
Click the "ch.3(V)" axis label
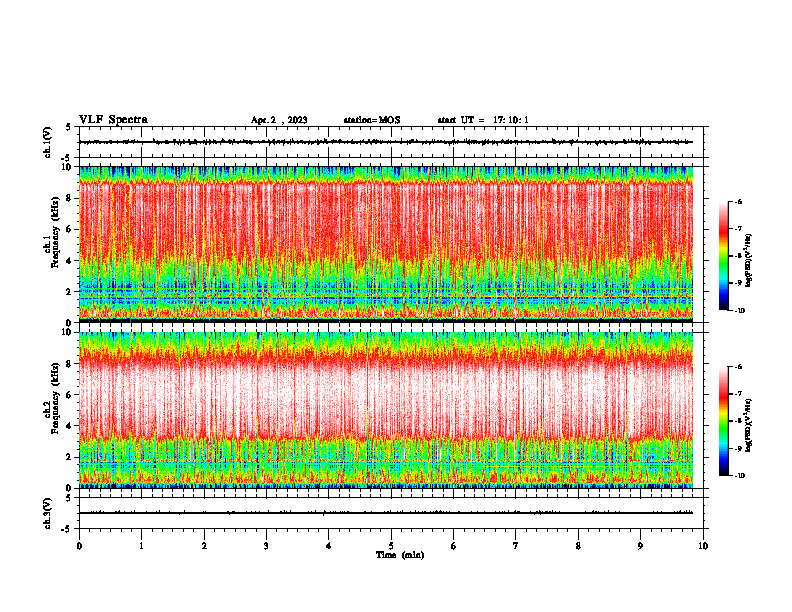[x=47, y=513]
